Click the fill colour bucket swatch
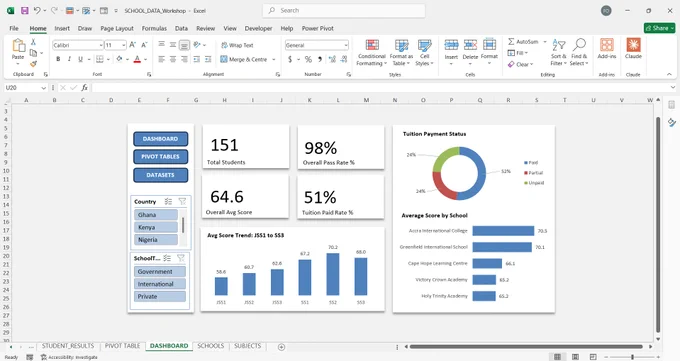The width and height of the screenshot is (680, 361). click(x=119, y=59)
